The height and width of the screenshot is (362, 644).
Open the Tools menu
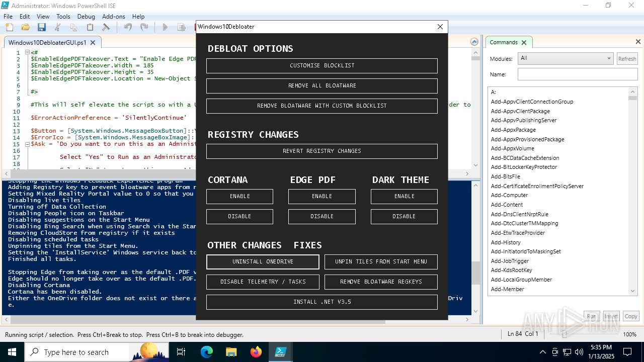pyautogui.click(x=63, y=17)
